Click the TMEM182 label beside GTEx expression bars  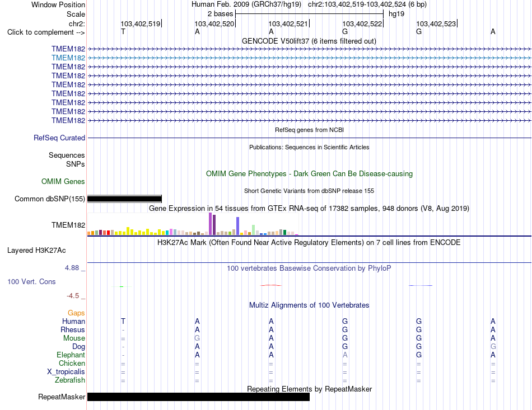pos(68,225)
